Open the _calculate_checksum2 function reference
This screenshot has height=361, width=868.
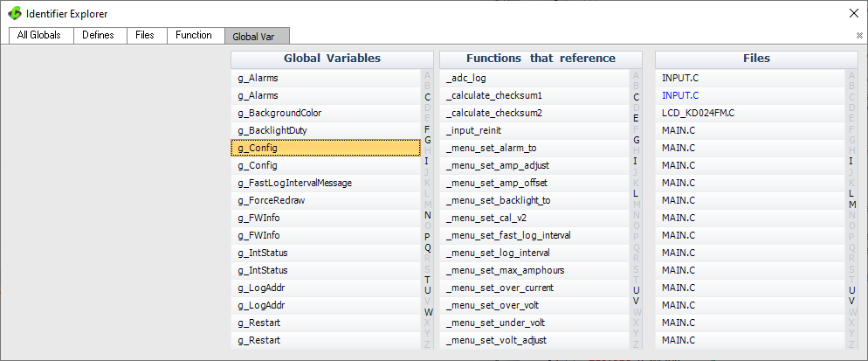pos(493,113)
